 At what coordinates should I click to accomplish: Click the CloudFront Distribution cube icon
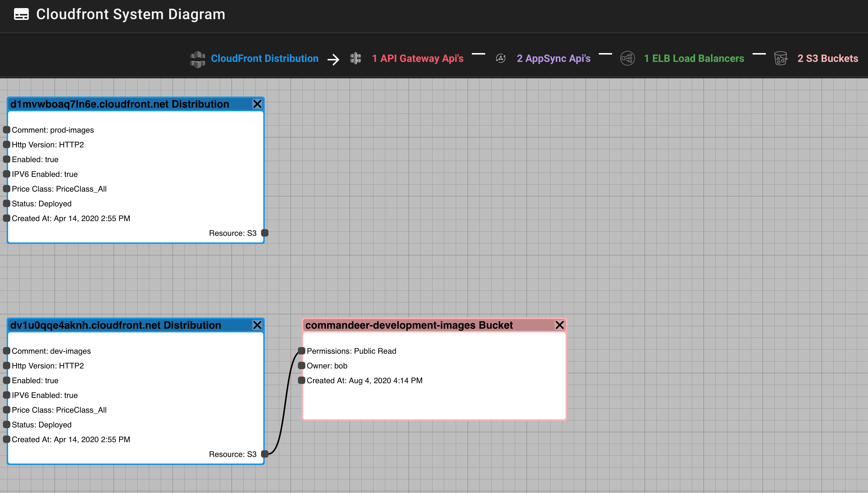(198, 59)
